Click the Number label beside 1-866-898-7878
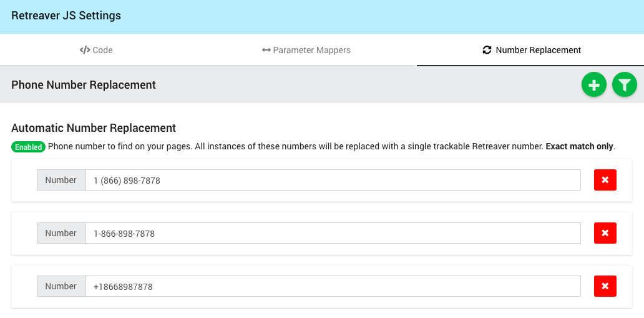This screenshot has height=318, width=644. pos(61,233)
